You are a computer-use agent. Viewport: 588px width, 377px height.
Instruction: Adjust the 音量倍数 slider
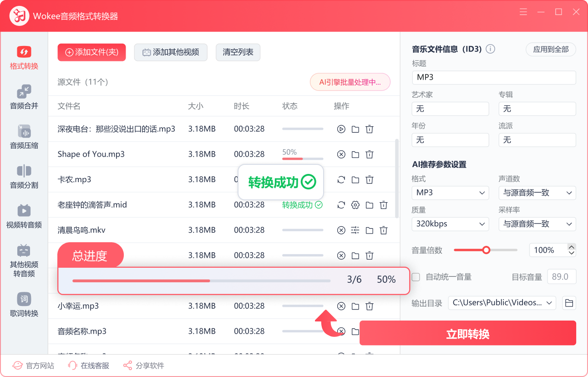click(486, 250)
